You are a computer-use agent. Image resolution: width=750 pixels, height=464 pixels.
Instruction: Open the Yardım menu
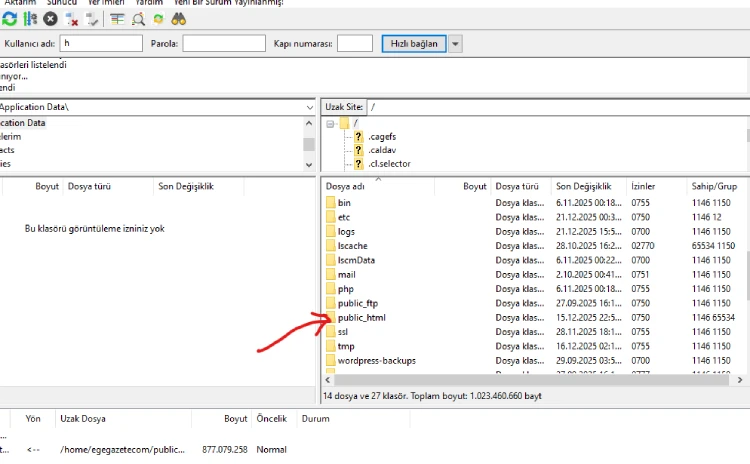click(149, 2)
